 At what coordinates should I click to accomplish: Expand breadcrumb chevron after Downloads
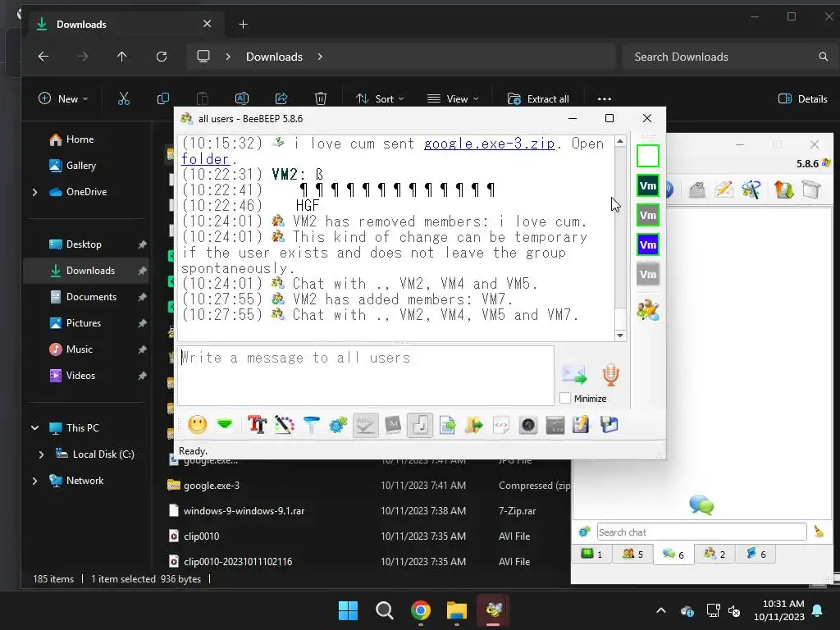coord(320,57)
